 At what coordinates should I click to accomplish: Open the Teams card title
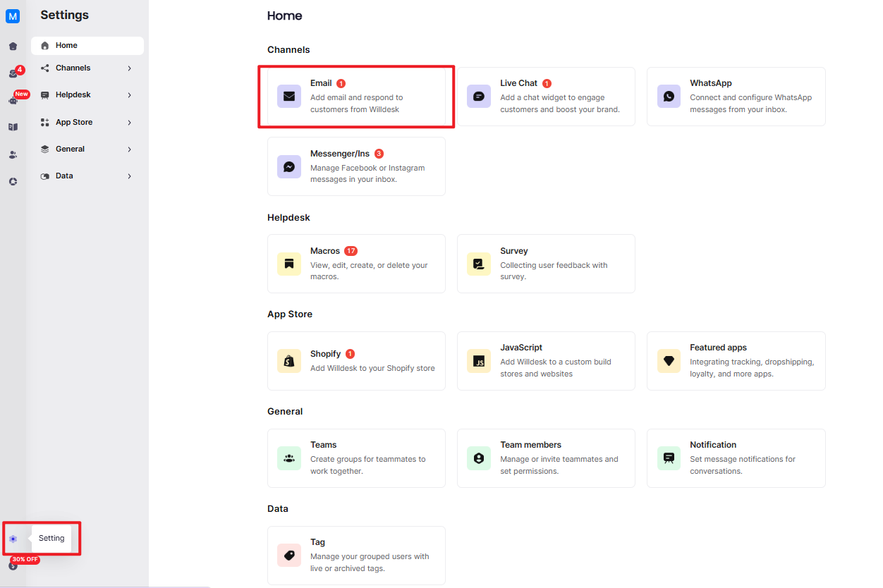click(x=324, y=445)
